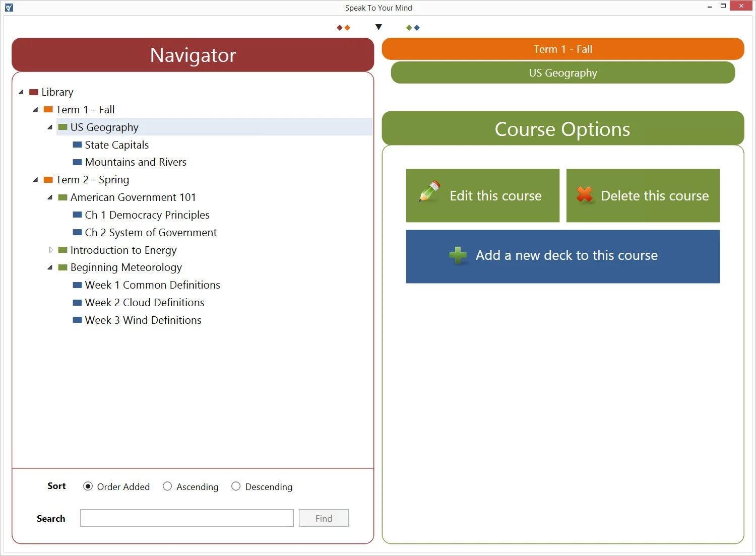This screenshot has width=756, height=556.
Task: Click the green US Geography breadcrumb bar
Action: [563, 73]
